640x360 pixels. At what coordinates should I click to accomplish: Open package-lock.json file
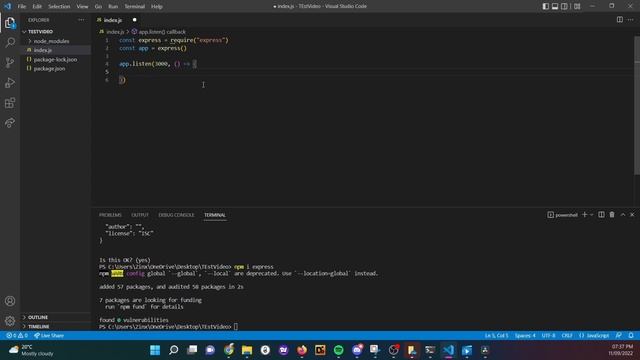pyautogui.click(x=56, y=60)
